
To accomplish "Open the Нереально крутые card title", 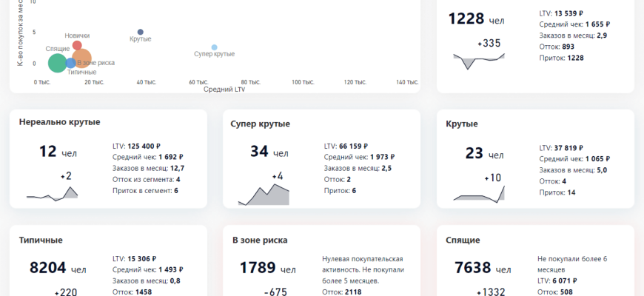I will [x=59, y=122].
